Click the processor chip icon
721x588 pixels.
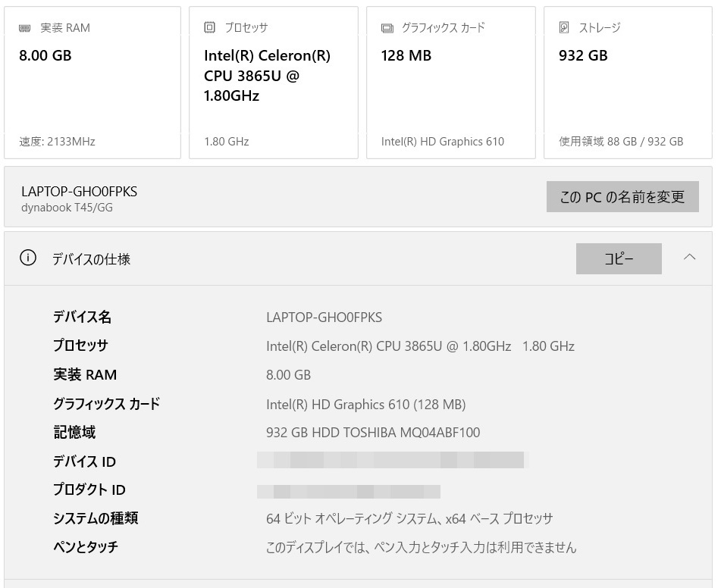point(210,28)
